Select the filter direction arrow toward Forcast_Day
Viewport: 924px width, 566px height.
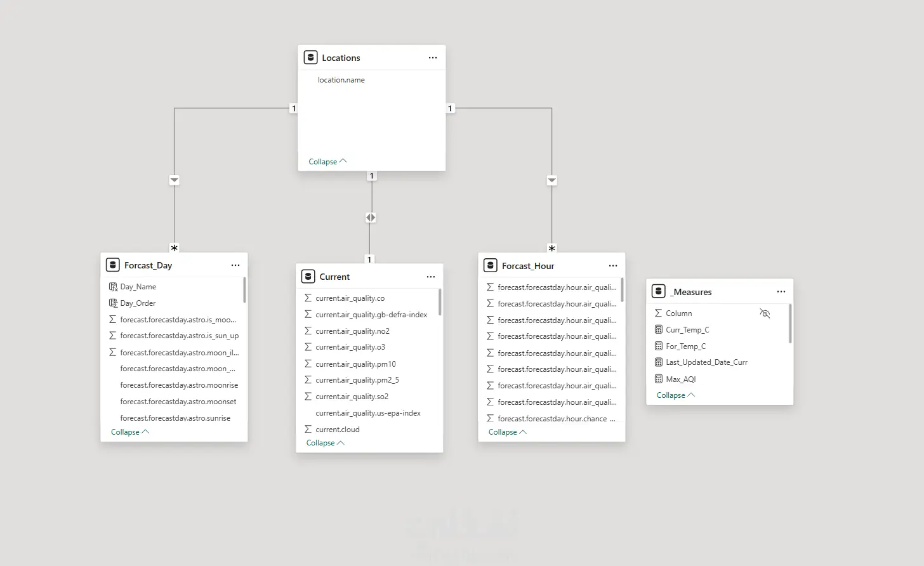pos(175,180)
